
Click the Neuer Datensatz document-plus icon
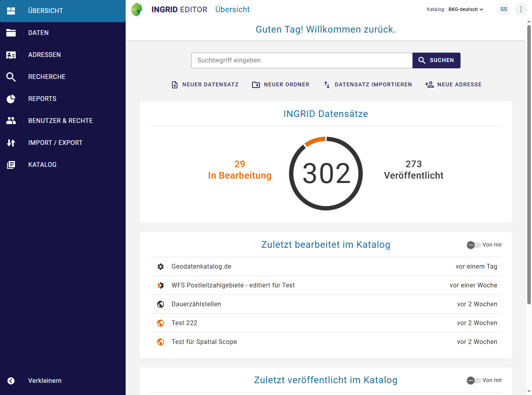pyautogui.click(x=175, y=85)
